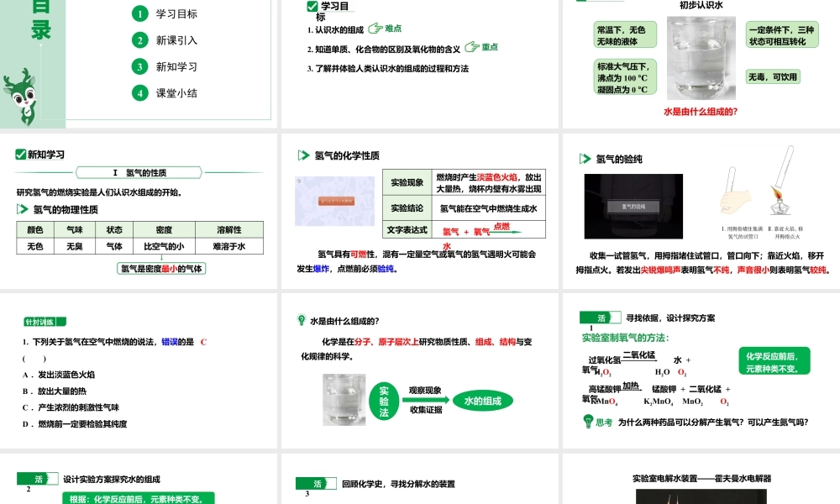Select the 实验法 green circle icon
The width and height of the screenshot is (840, 504).
[x=384, y=401]
